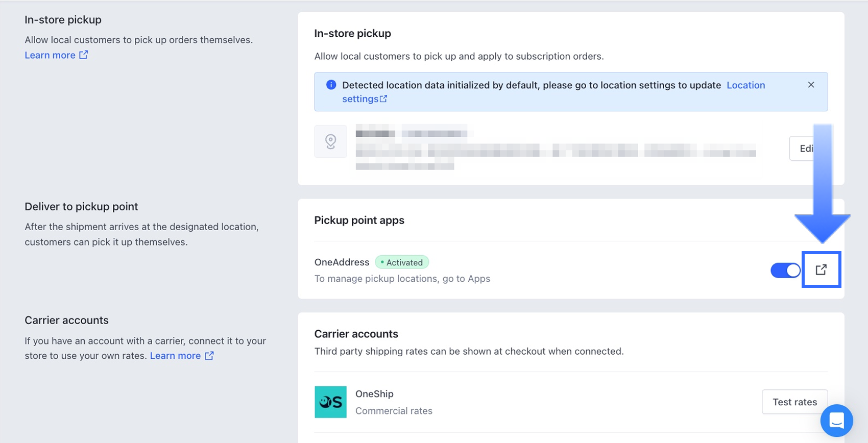This screenshot has width=868, height=443.
Task: Click the map pin location icon
Action: (x=331, y=141)
